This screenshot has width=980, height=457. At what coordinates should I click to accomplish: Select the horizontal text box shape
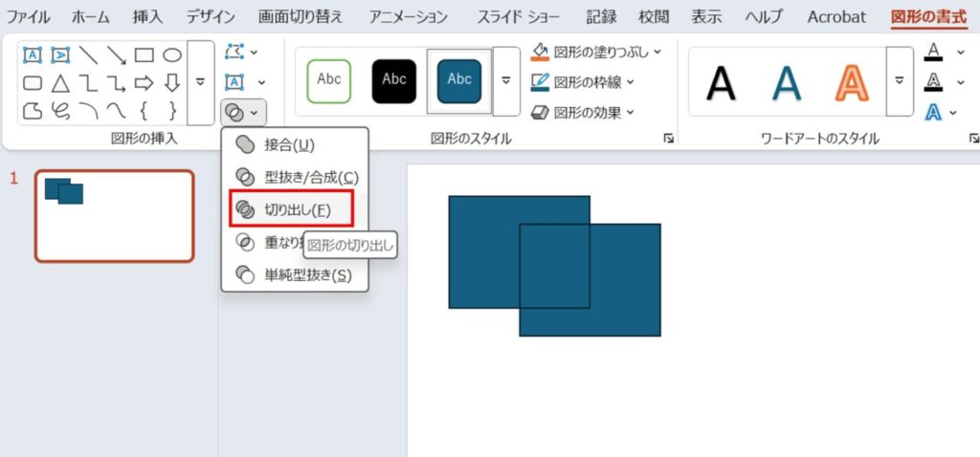click(32, 54)
